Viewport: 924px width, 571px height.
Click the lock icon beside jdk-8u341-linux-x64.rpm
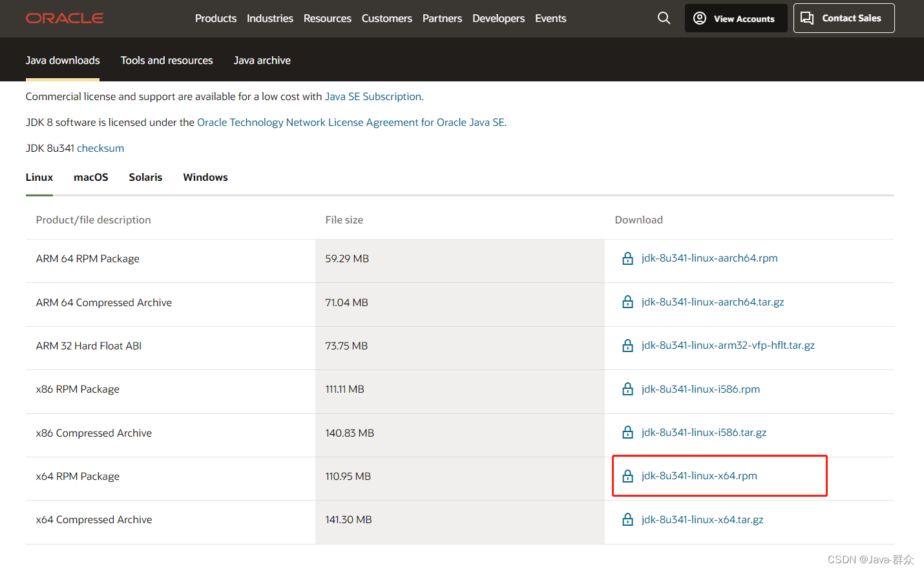tap(627, 476)
